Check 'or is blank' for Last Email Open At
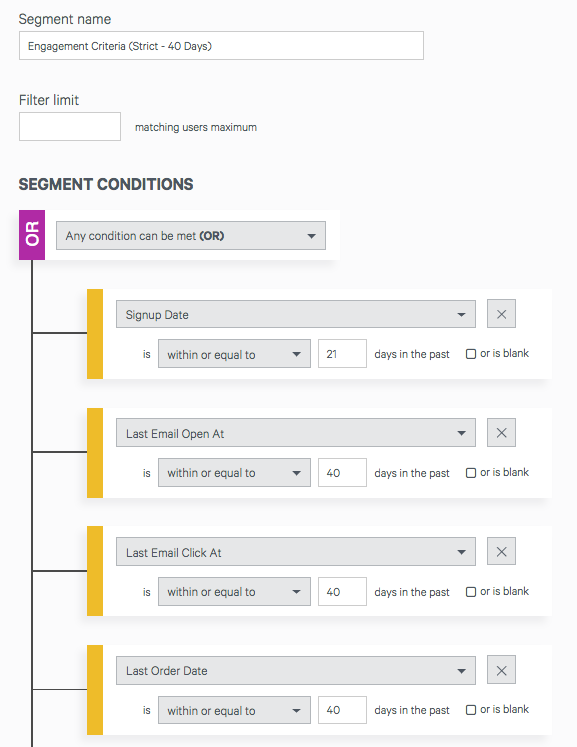This screenshot has height=747, width=577. click(x=471, y=473)
